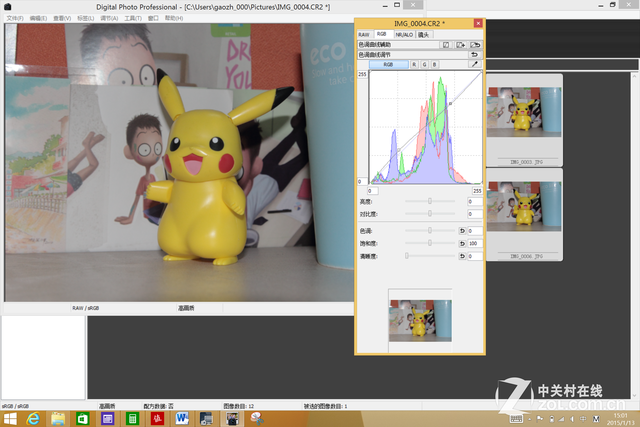Viewport: 640px width, 427px height.
Task: Click the RAW / sRGB status text
Action: (86, 308)
